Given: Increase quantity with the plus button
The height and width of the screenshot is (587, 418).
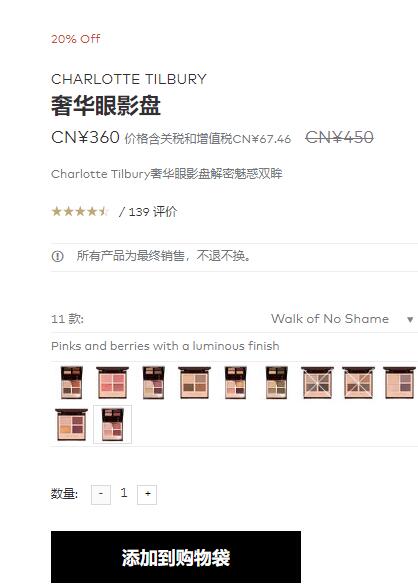Looking at the screenshot, I should (x=147, y=494).
